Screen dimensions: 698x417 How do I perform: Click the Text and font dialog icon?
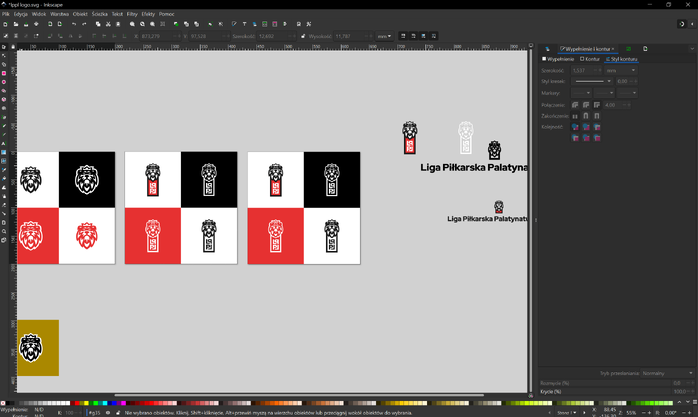click(x=244, y=24)
